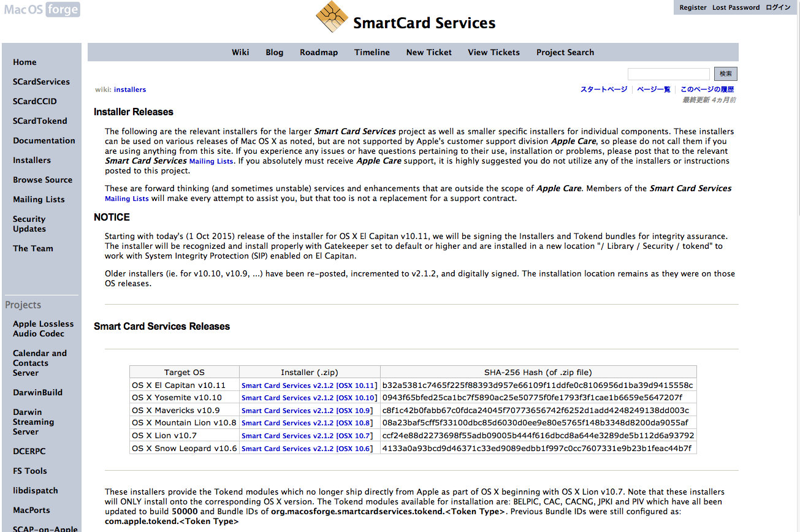Go to Home in sidebar
Image resolution: width=800 pixels, height=532 pixels.
[25, 62]
